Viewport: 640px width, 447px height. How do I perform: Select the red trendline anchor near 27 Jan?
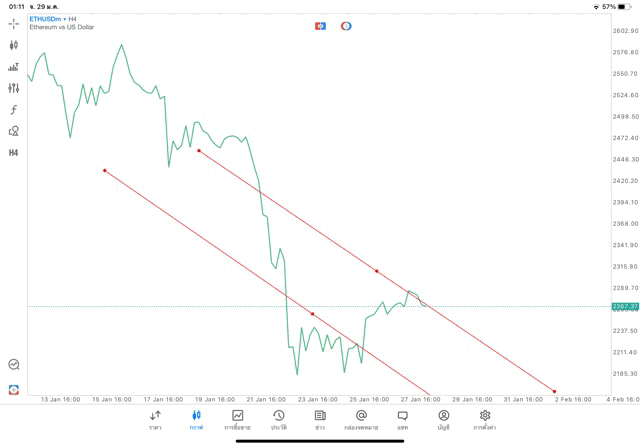[x=376, y=271]
